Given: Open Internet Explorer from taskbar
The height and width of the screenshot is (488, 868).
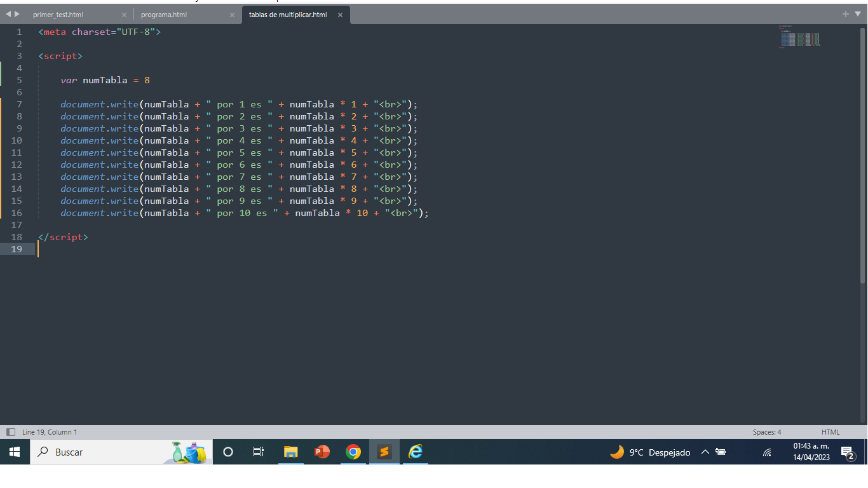Looking at the screenshot, I should click(x=416, y=452).
